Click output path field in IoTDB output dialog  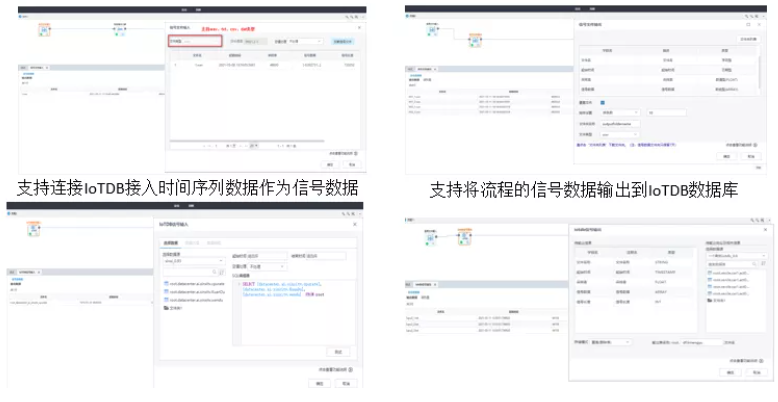(x=702, y=342)
